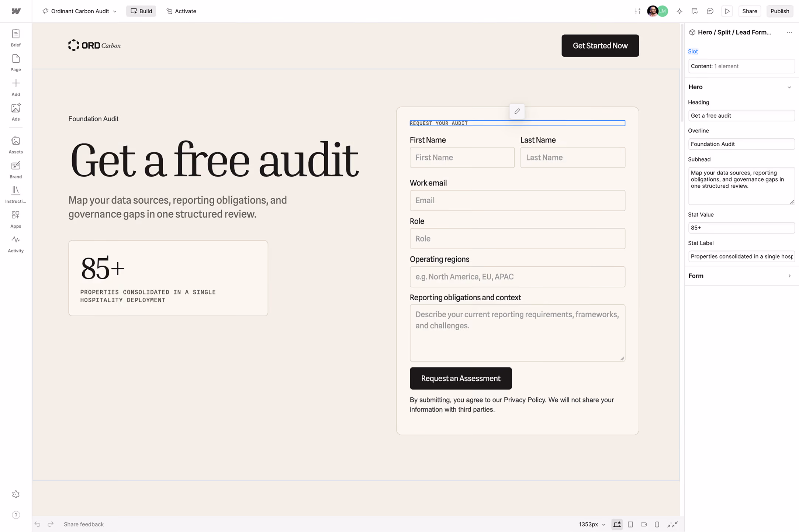Screen dimensions: 799x532
Task: Click the Share button
Action: 750,11
